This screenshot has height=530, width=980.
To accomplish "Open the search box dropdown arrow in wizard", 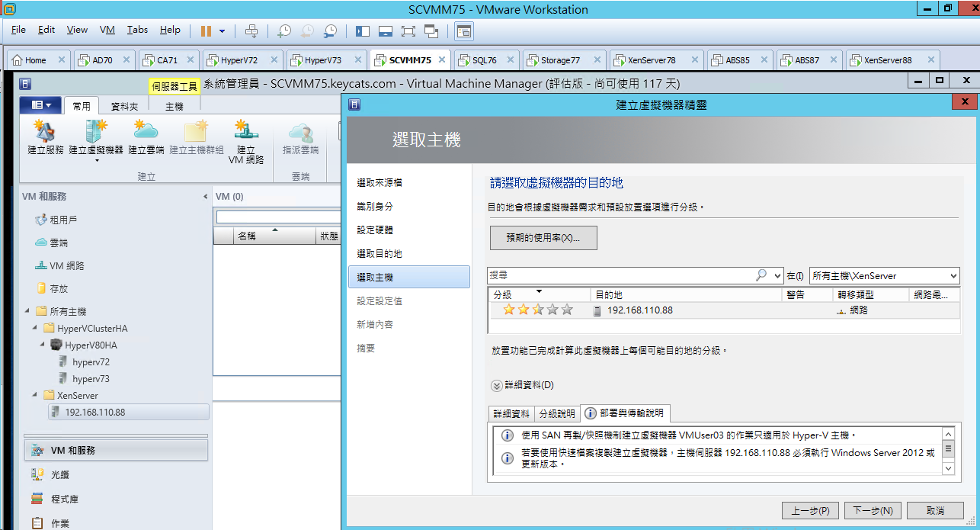I will coord(777,275).
